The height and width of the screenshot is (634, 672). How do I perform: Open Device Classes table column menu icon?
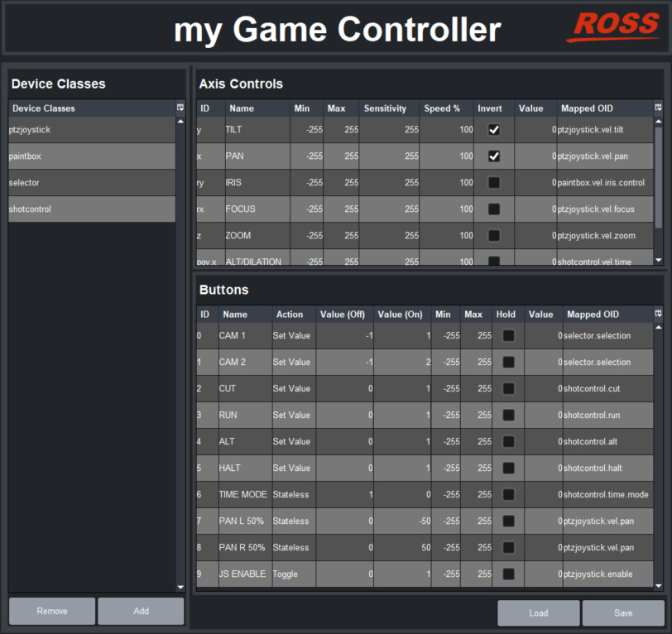[180, 108]
